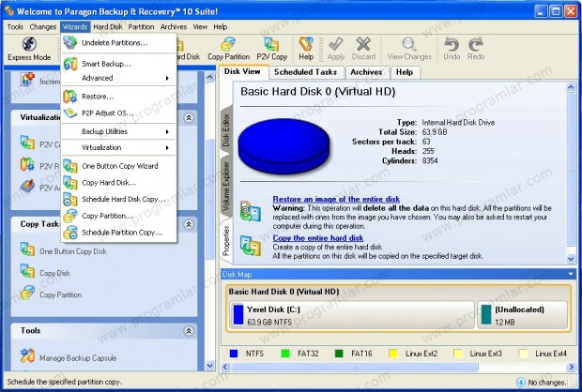Collapse the Copy Tasks sidebar panel
582x392 pixels.
click(189, 224)
